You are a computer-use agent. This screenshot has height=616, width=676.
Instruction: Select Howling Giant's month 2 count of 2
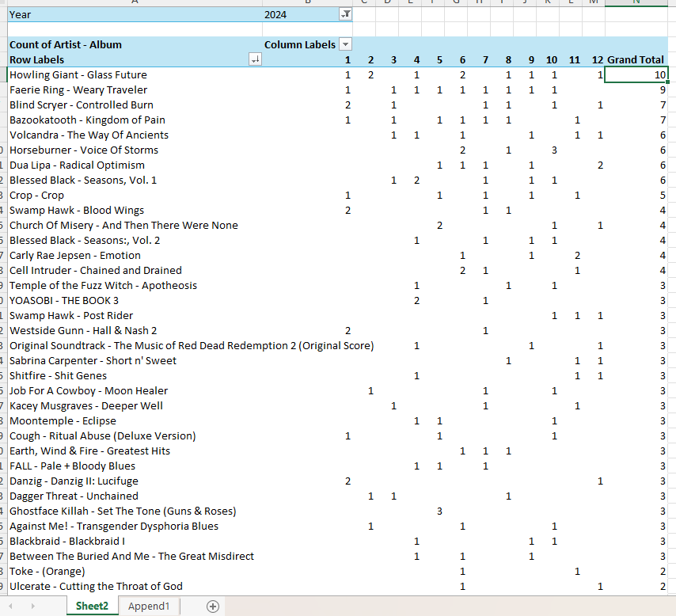pos(364,74)
